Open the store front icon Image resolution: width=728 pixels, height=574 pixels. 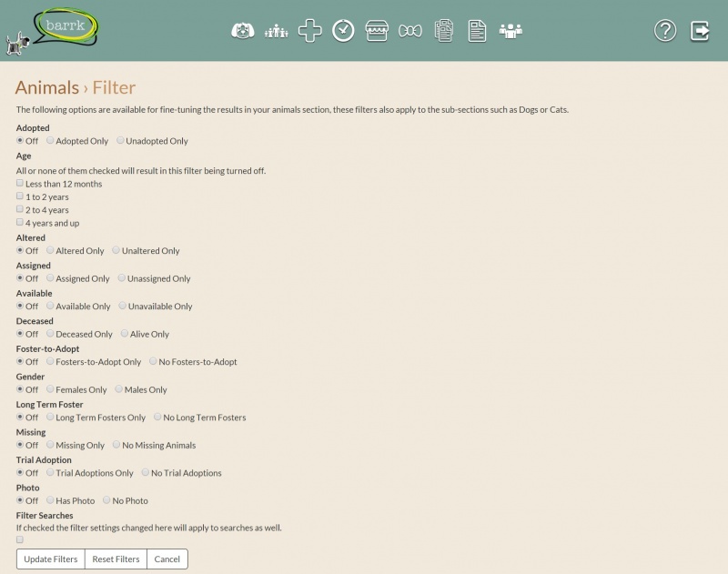coord(377,31)
